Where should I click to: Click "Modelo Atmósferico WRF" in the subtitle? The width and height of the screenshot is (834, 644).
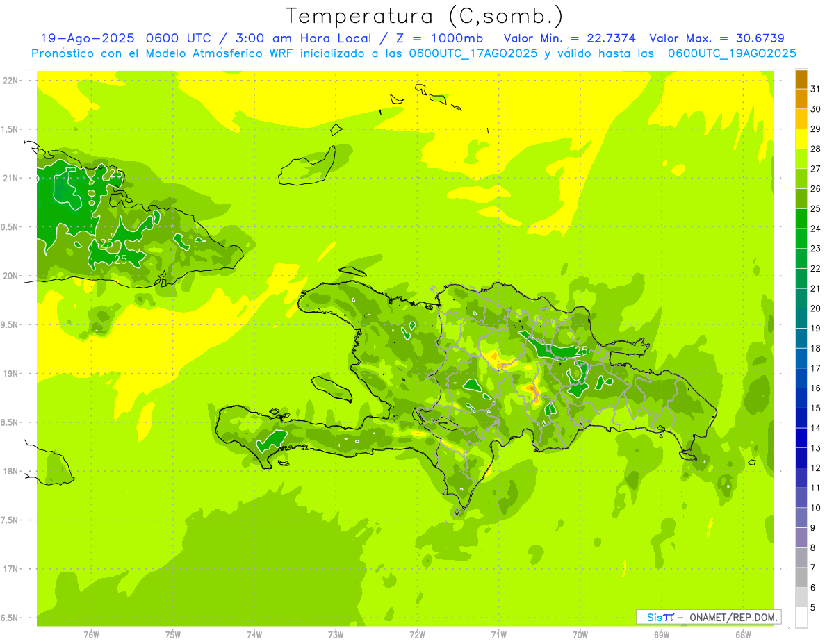(x=211, y=53)
